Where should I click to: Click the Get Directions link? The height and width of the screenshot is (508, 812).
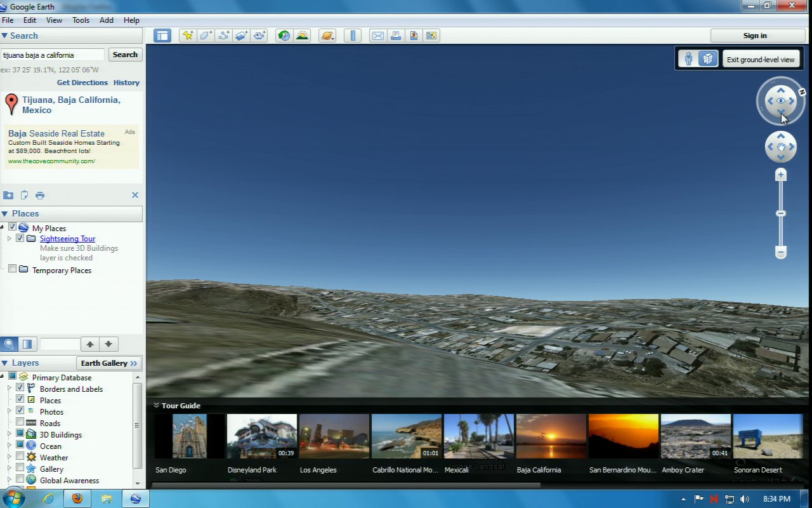(x=82, y=83)
